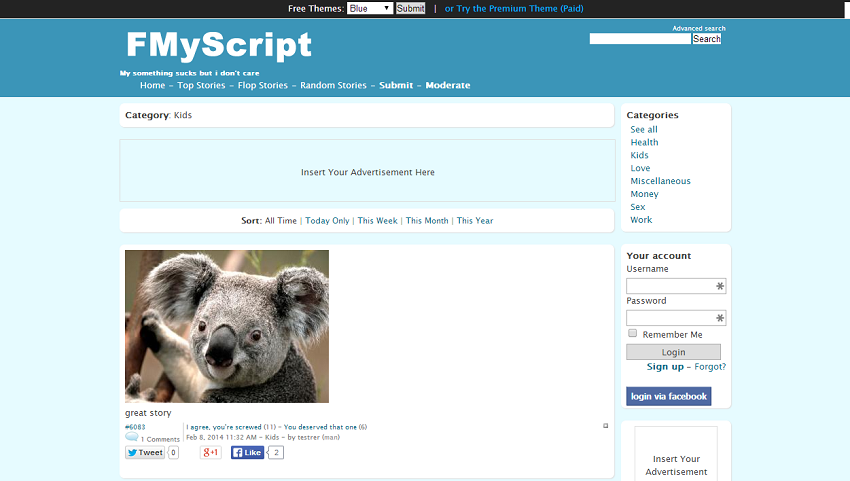Click the asterisk icon in the Password field
This screenshot has width=850, height=481.
click(719, 318)
